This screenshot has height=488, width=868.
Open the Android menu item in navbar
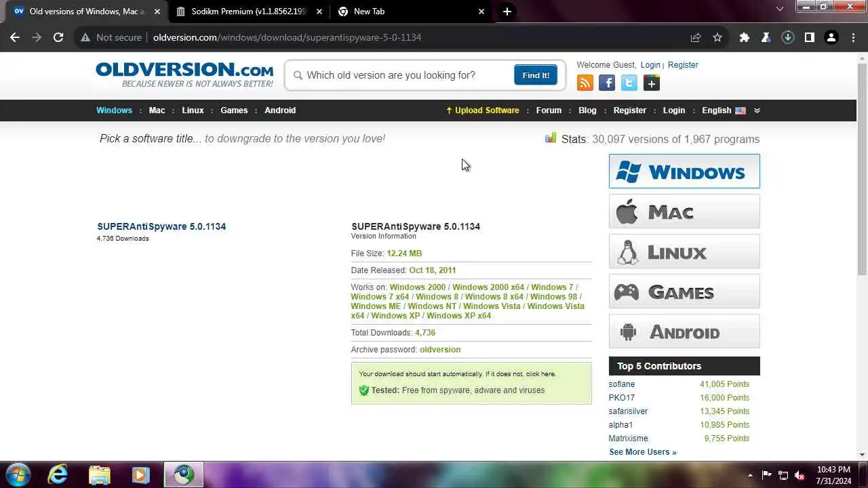[x=280, y=110]
